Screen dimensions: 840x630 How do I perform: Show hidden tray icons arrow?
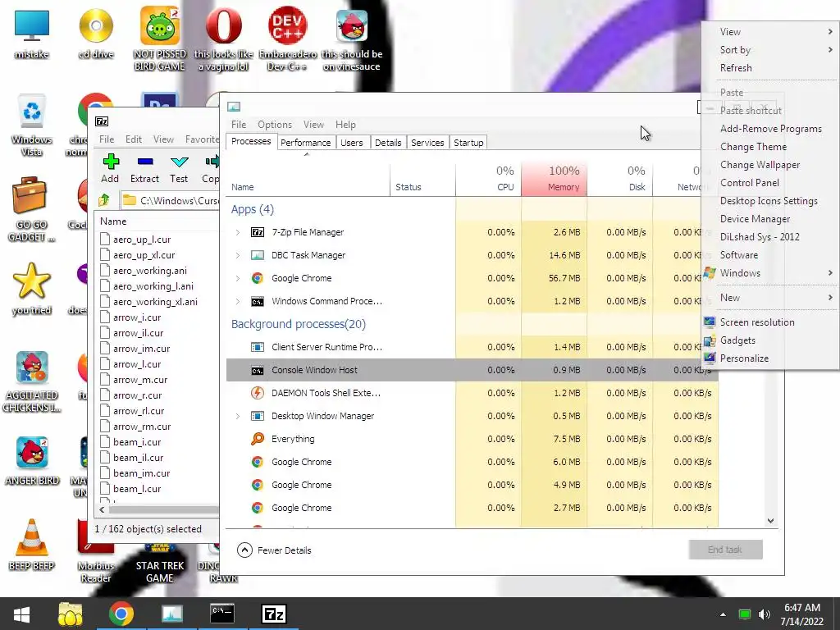723,614
